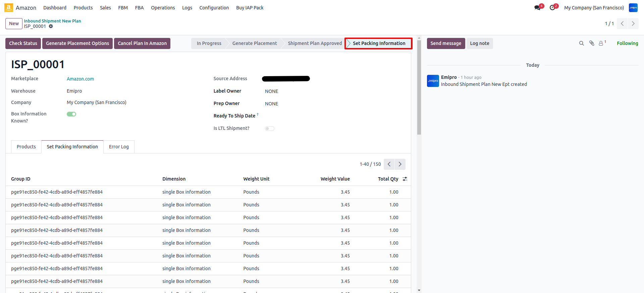644x293 pixels.
Task: Click the Amazon app logo icon
Action: 9,8
